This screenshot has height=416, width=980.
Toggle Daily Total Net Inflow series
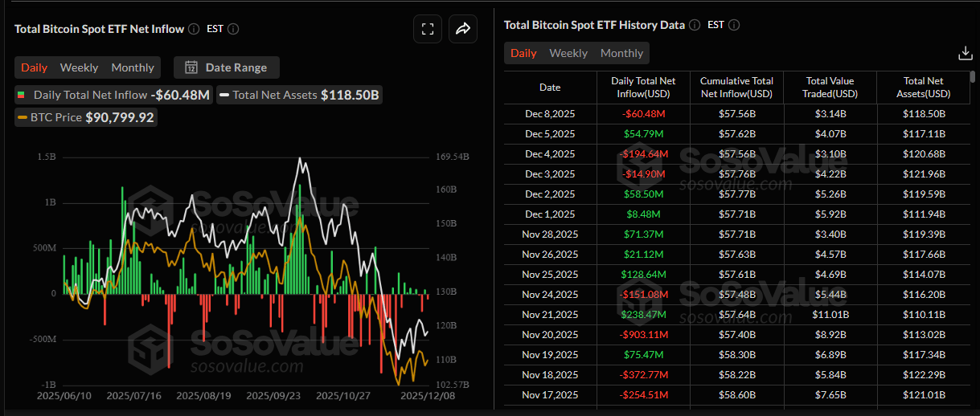(x=113, y=95)
